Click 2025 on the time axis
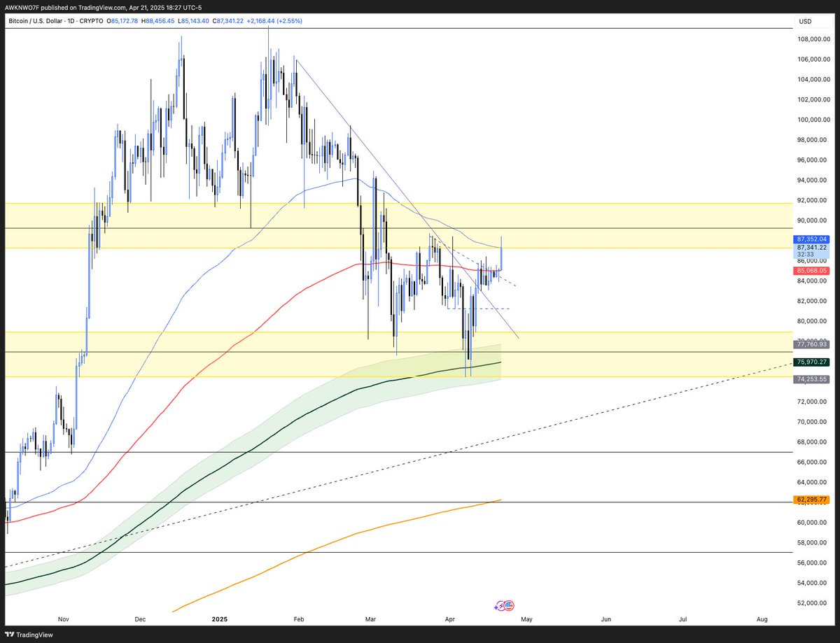The height and width of the screenshot is (643, 840). click(x=218, y=619)
